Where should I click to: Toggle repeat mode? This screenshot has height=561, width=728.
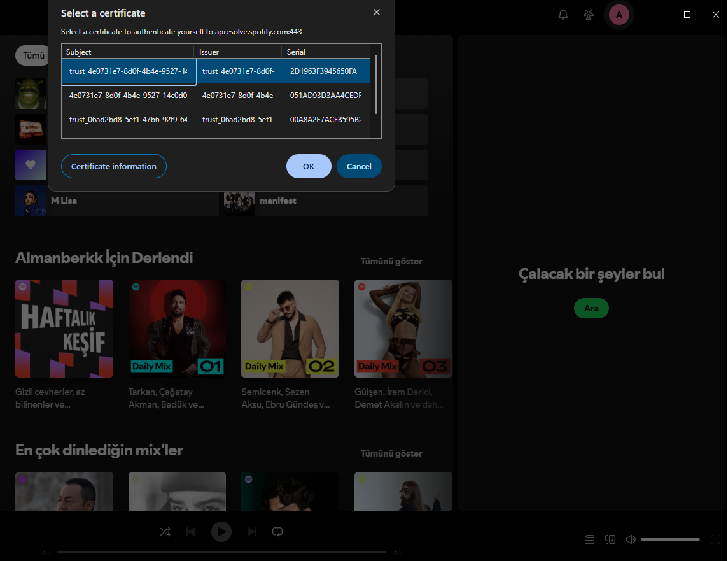pyautogui.click(x=277, y=532)
